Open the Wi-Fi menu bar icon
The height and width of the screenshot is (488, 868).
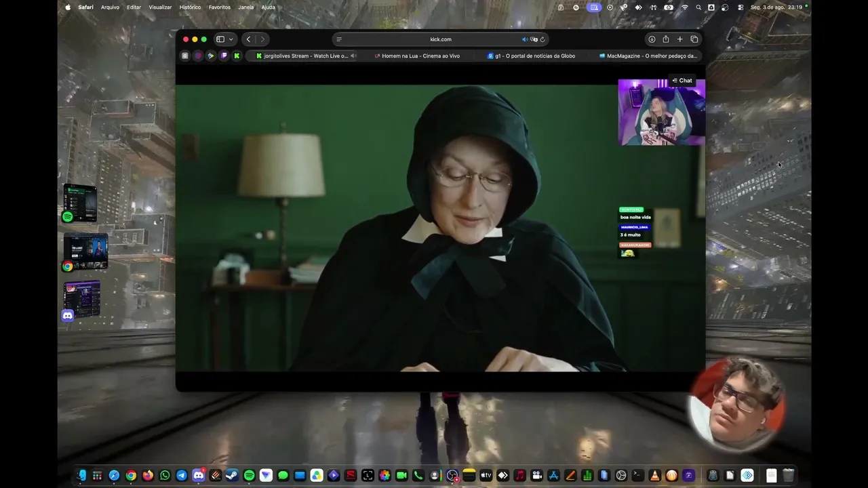pos(684,7)
